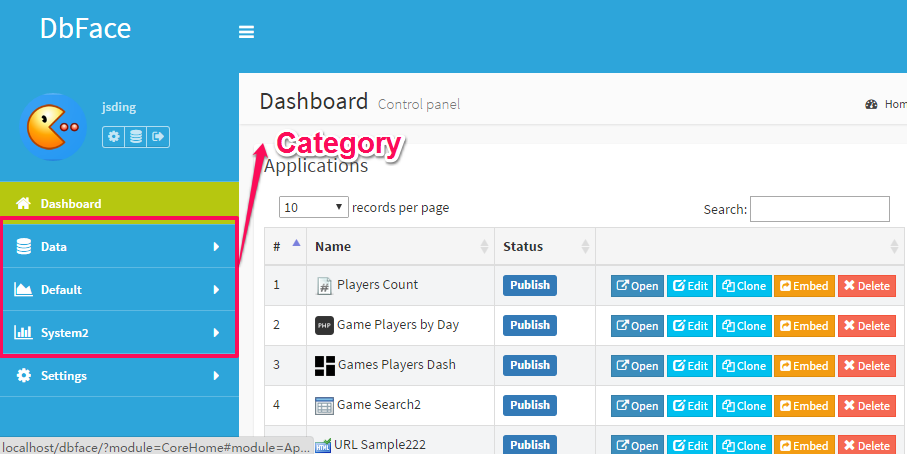
Task: Open the Players Count application
Action: click(x=637, y=286)
